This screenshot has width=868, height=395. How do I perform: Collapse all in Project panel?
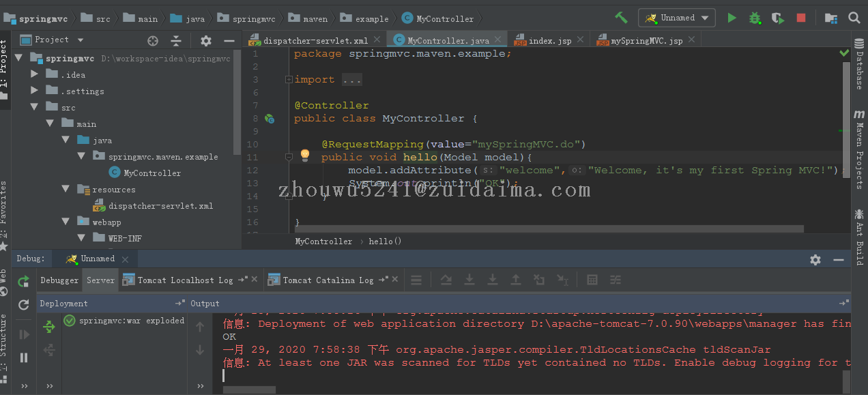tap(176, 40)
